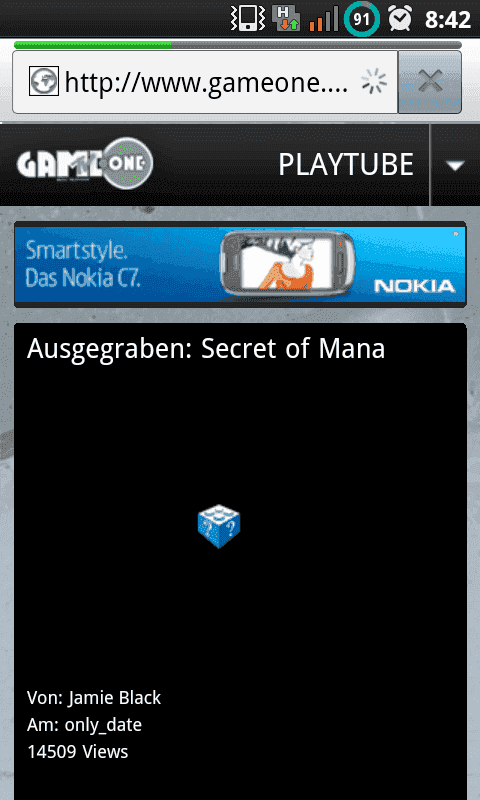Tap the mobile data H indicator icon
Image resolution: width=480 pixels, height=800 pixels.
[x=286, y=19]
